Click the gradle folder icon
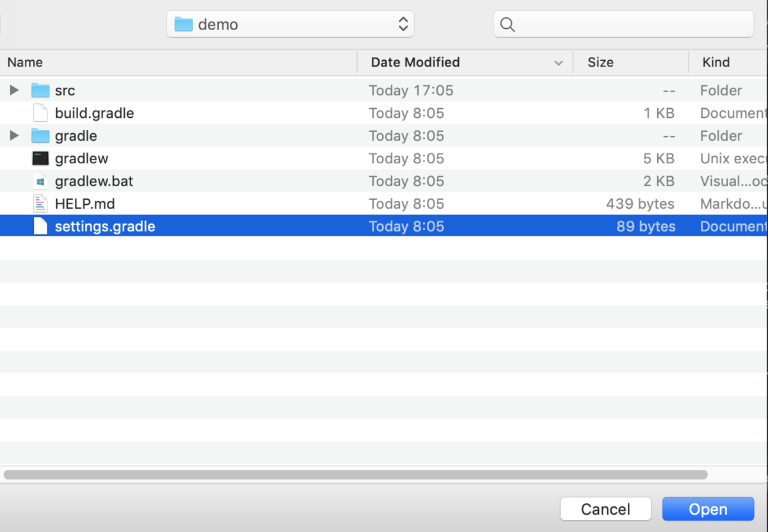The width and height of the screenshot is (768, 532). point(40,136)
